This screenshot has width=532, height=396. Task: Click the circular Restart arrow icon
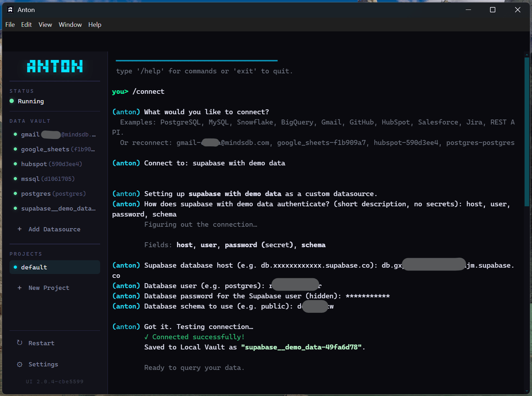point(20,342)
